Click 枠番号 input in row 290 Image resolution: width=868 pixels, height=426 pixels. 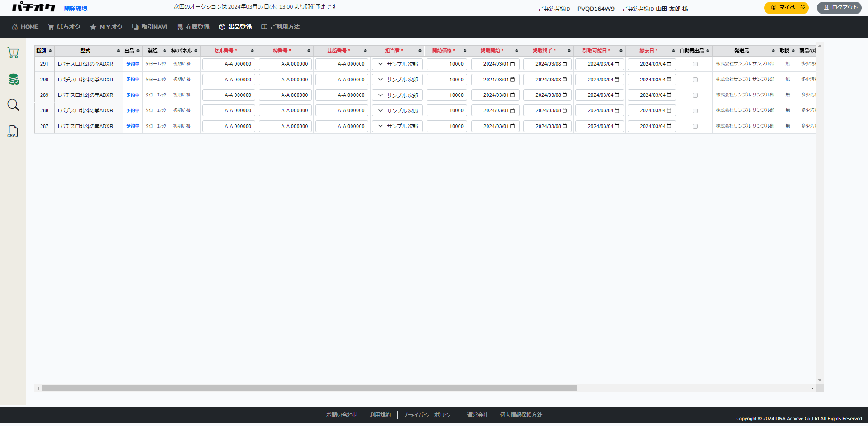tap(285, 80)
